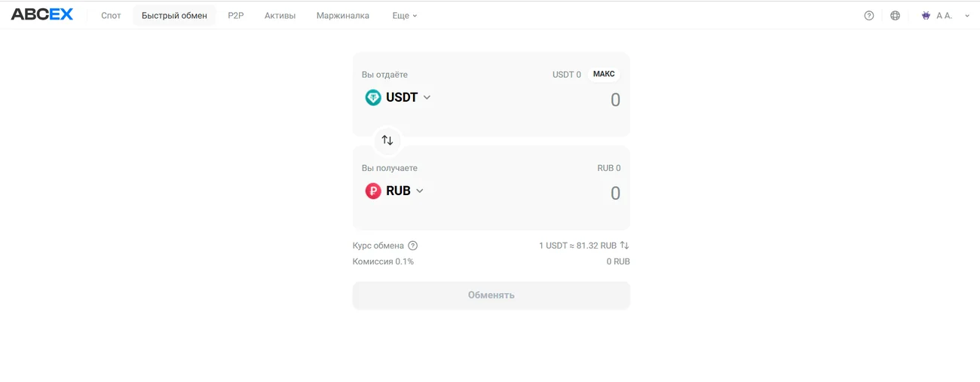Open the P2P tab
The width and height of the screenshot is (980, 382).
[x=236, y=15]
